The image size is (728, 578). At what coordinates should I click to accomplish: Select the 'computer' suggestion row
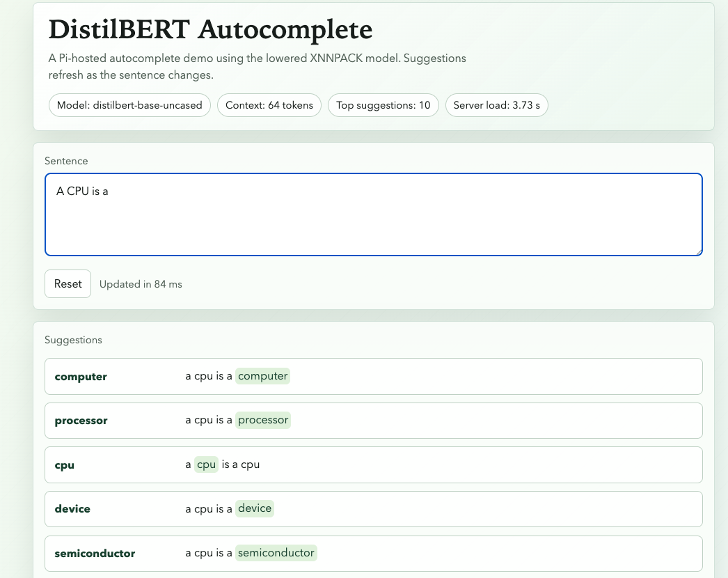(x=374, y=376)
